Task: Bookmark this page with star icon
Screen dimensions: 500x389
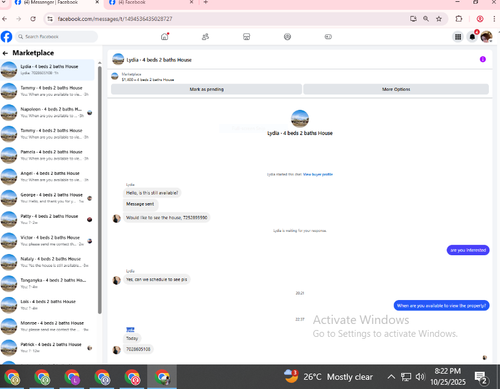Action: (x=439, y=19)
